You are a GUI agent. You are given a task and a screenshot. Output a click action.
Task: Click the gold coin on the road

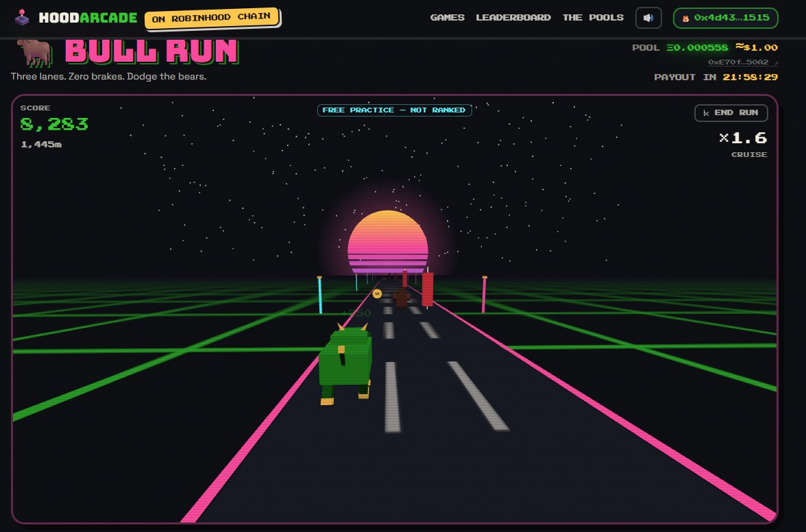tap(377, 293)
